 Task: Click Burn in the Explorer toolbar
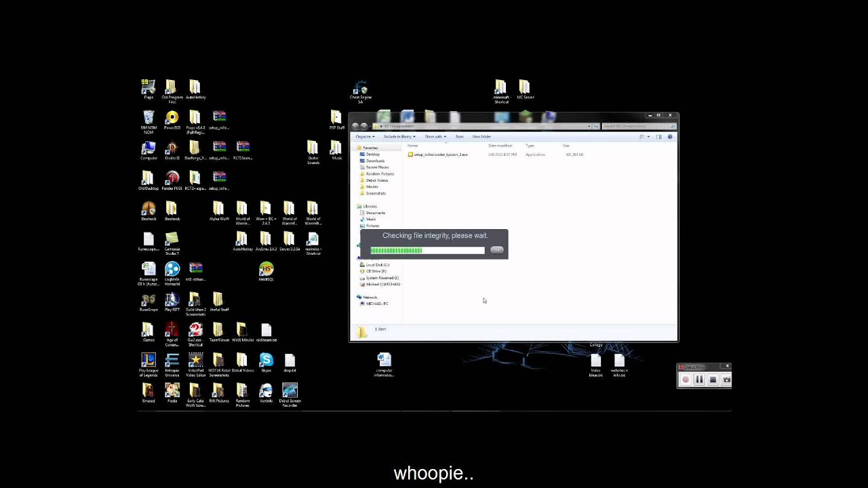click(x=459, y=137)
